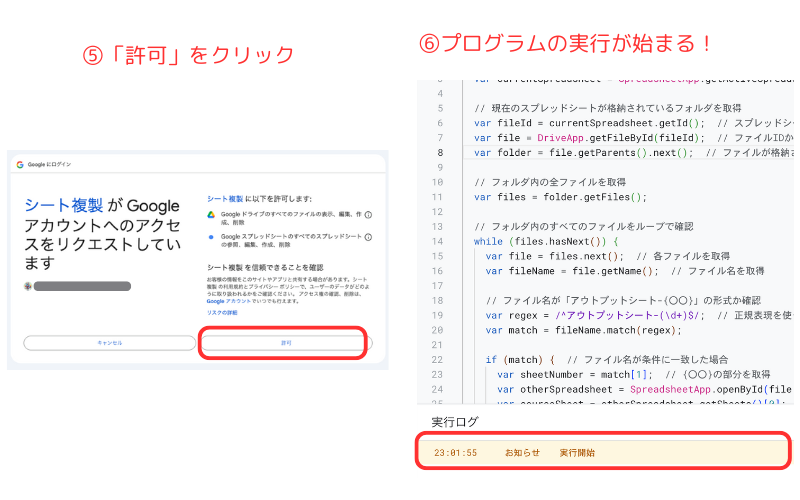Click the 'if (match) {' statement
800x500 pixels.
pos(520,360)
